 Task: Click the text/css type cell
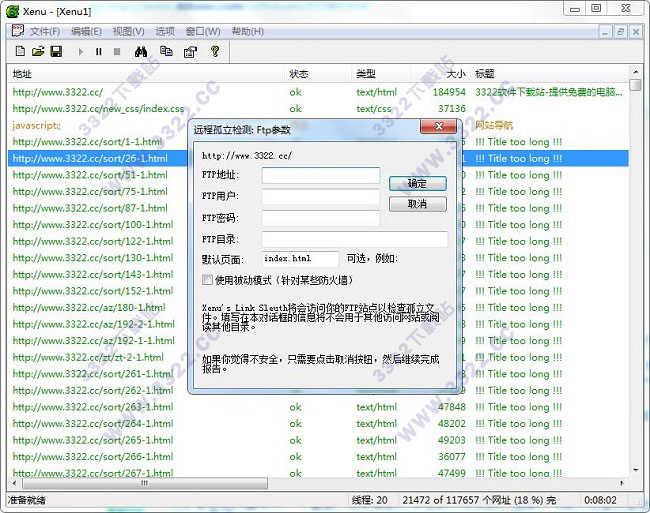coord(374,109)
